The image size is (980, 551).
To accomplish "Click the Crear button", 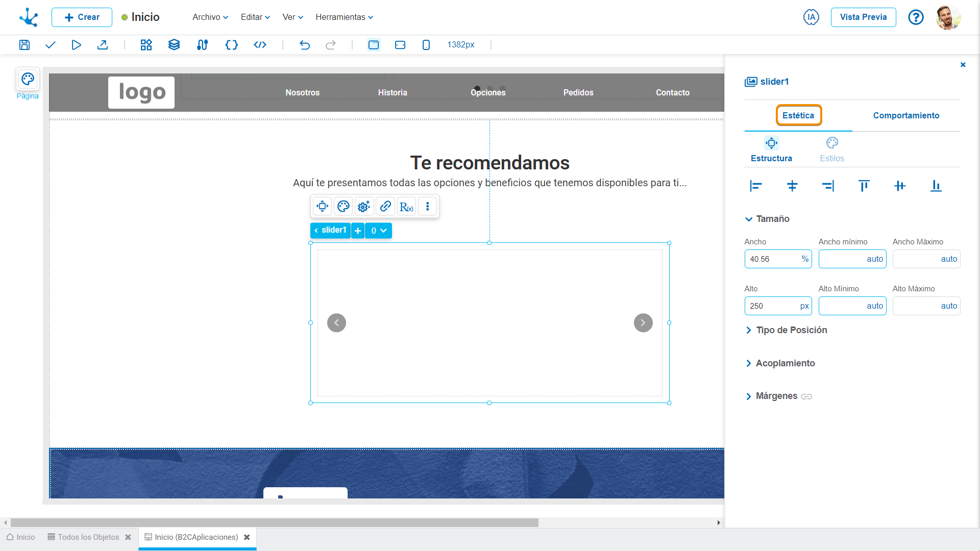I will (x=82, y=17).
